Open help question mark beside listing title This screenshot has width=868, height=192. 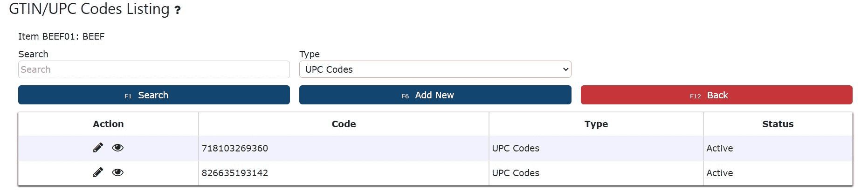pos(177,10)
